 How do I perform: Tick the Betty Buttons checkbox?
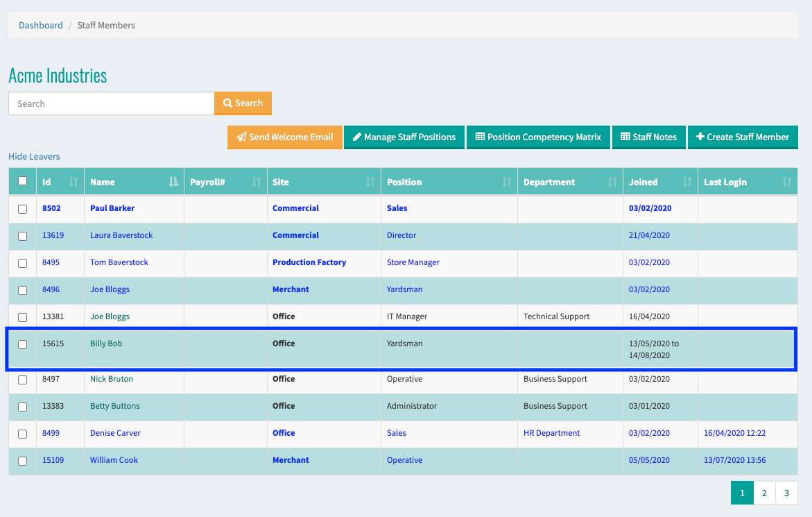tap(22, 407)
